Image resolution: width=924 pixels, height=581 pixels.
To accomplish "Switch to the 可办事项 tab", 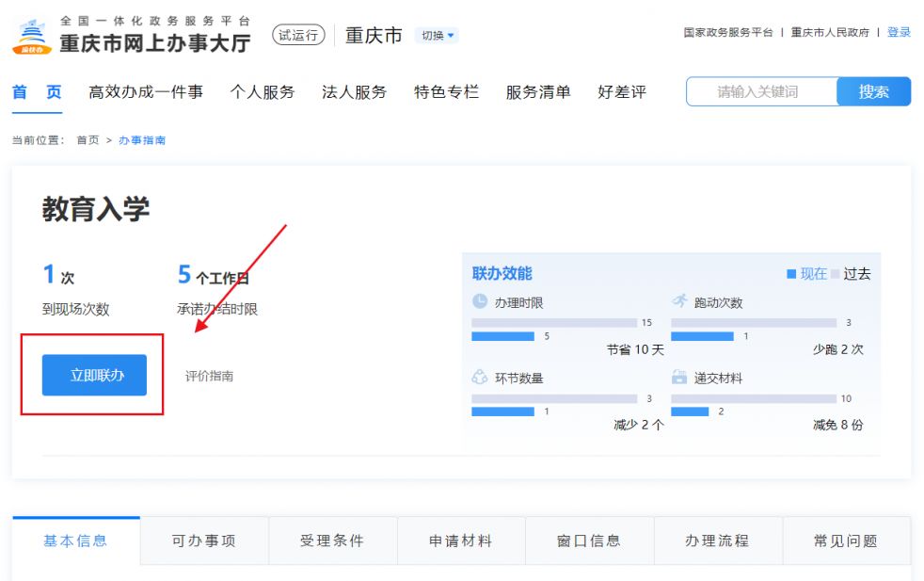I will point(204,541).
